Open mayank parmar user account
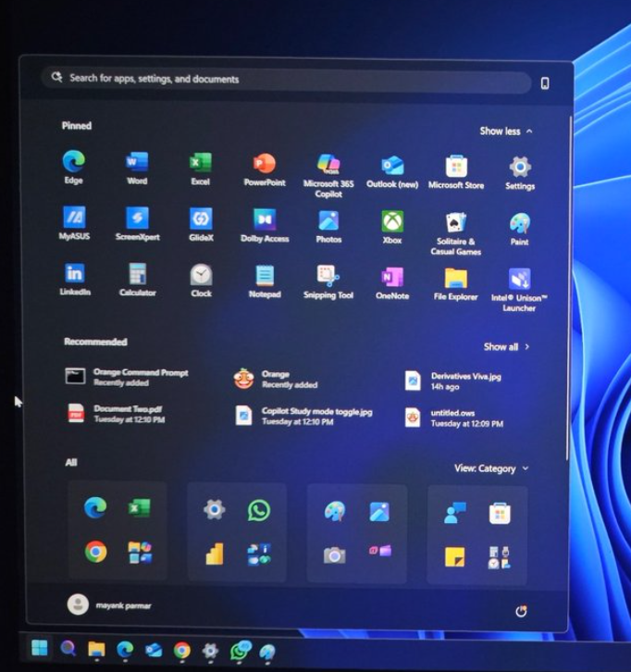Screen dimensions: 631x672 pyautogui.click(x=110, y=604)
